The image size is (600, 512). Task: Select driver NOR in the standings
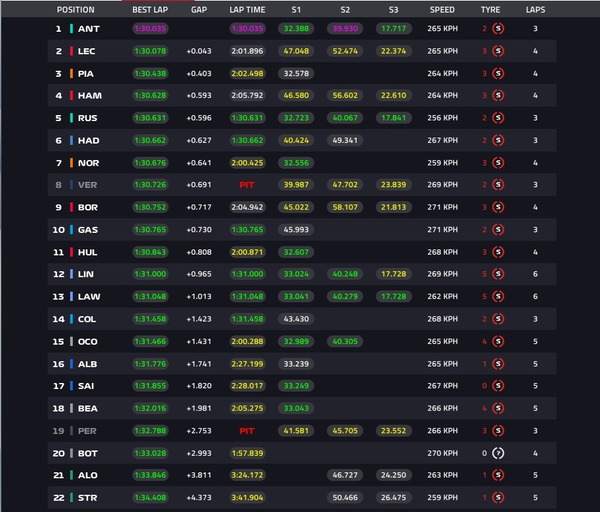[88, 163]
